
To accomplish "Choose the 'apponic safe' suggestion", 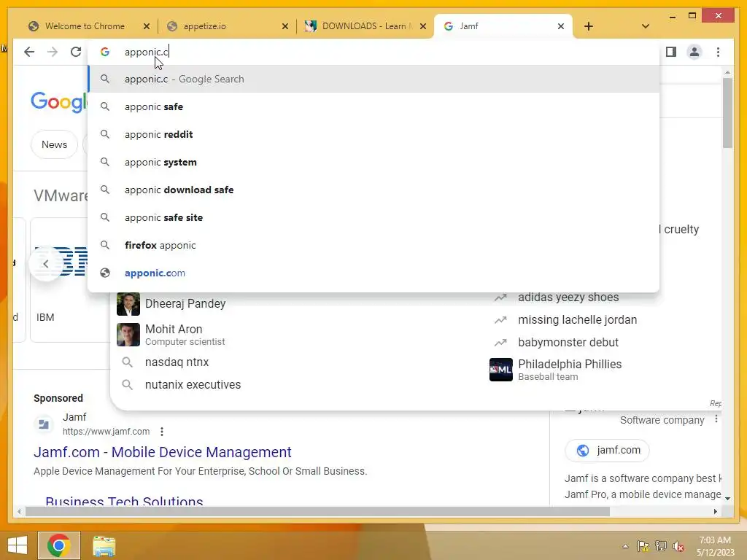I will [374, 106].
